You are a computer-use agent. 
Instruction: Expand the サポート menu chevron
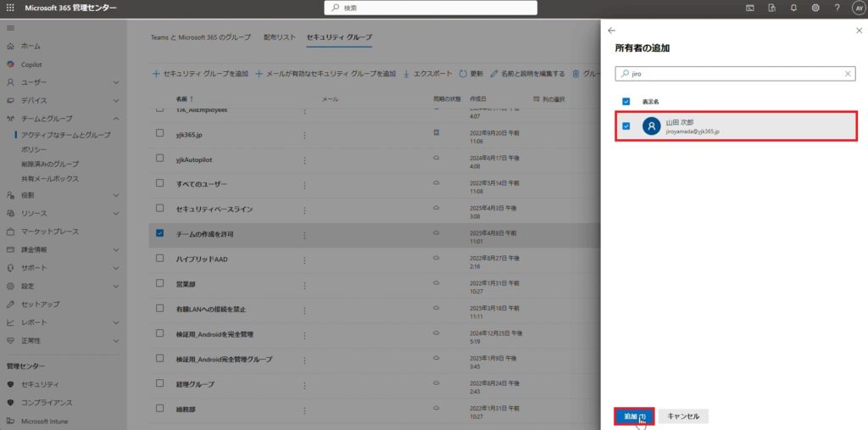coord(116,268)
